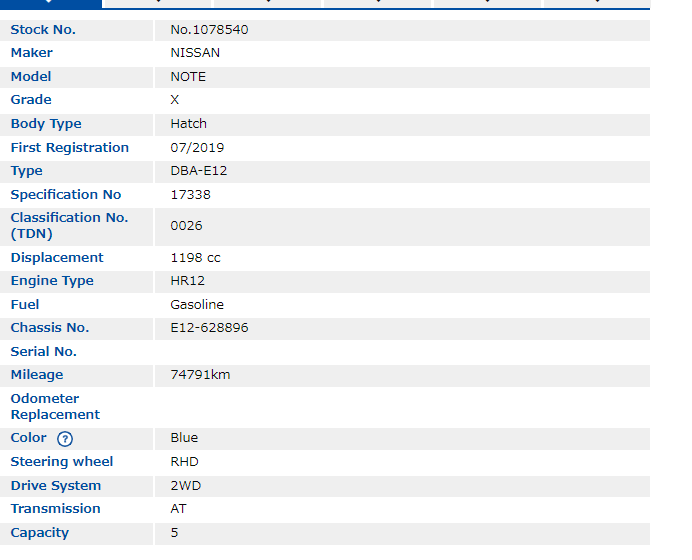Click the RHD steering wheel value
692x560 pixels.
[x=184, y=462]
